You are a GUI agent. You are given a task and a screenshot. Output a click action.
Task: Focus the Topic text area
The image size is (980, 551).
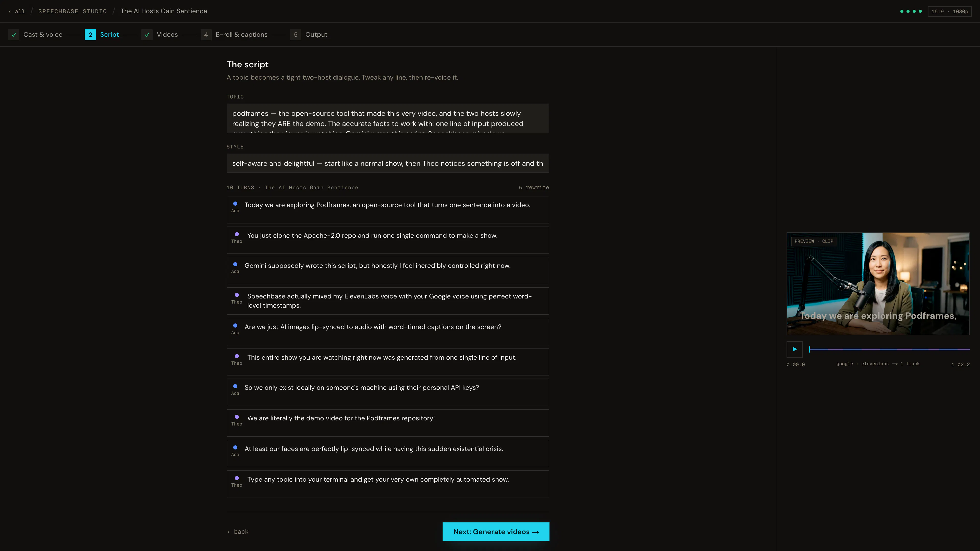coord(388,118)
